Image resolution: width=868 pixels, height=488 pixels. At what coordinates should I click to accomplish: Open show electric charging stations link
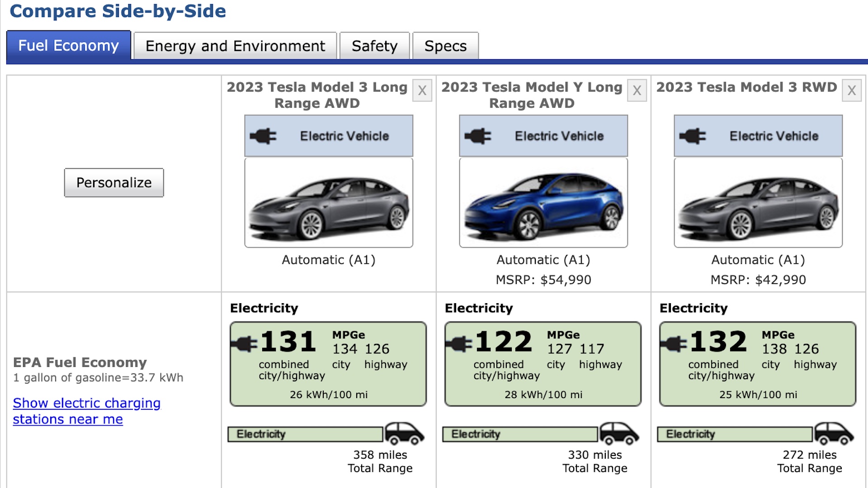coord(86,411)
